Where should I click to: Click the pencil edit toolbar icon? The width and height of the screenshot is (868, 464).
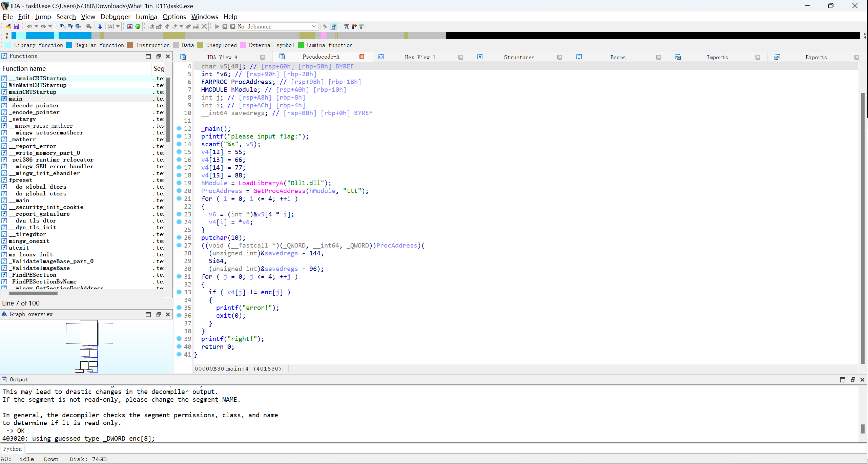(x=196, y=26)
